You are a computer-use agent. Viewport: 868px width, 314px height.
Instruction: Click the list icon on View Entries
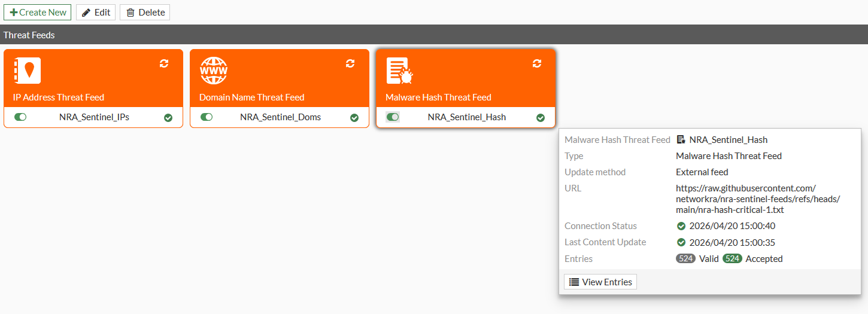coord(574,282)
